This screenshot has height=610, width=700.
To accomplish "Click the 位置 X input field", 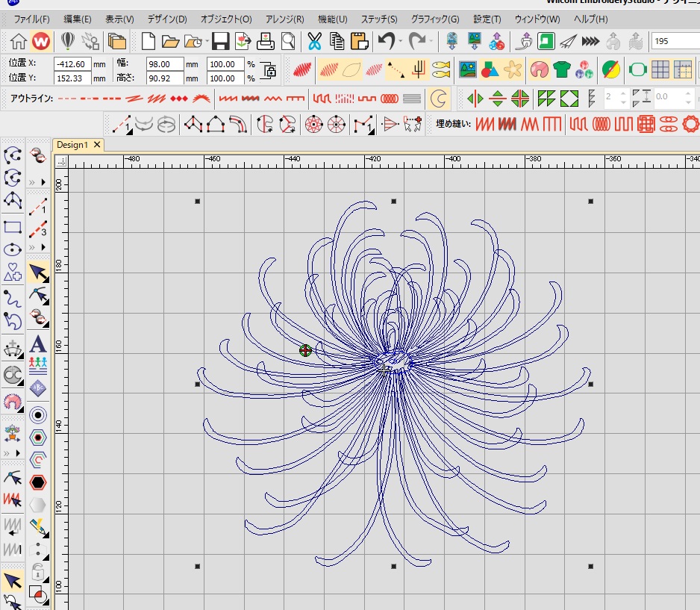I will [x=72, y=64].
